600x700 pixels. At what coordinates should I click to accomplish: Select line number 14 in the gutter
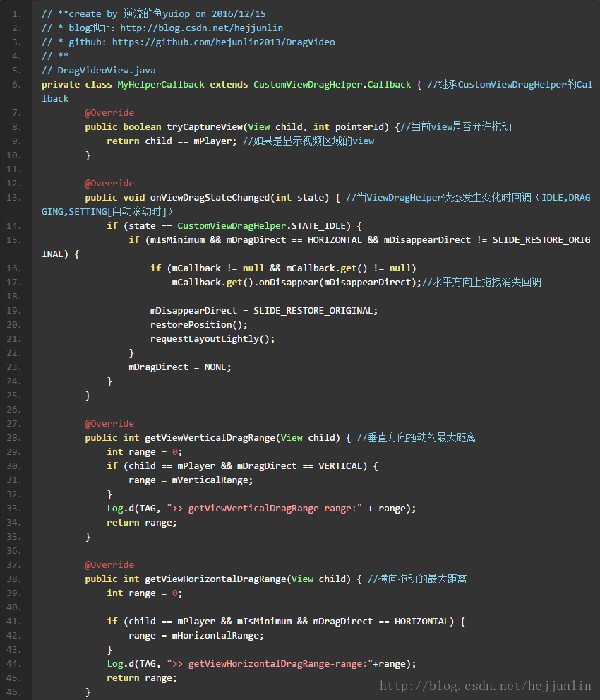point(16,225)
